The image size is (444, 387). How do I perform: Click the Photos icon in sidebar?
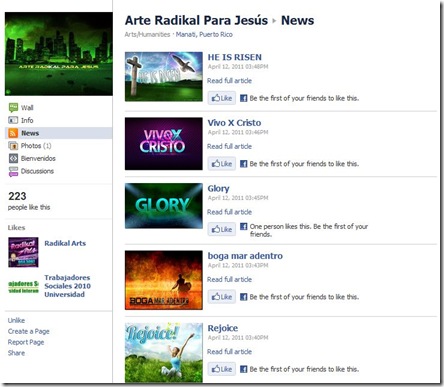(x=13, y=146)
